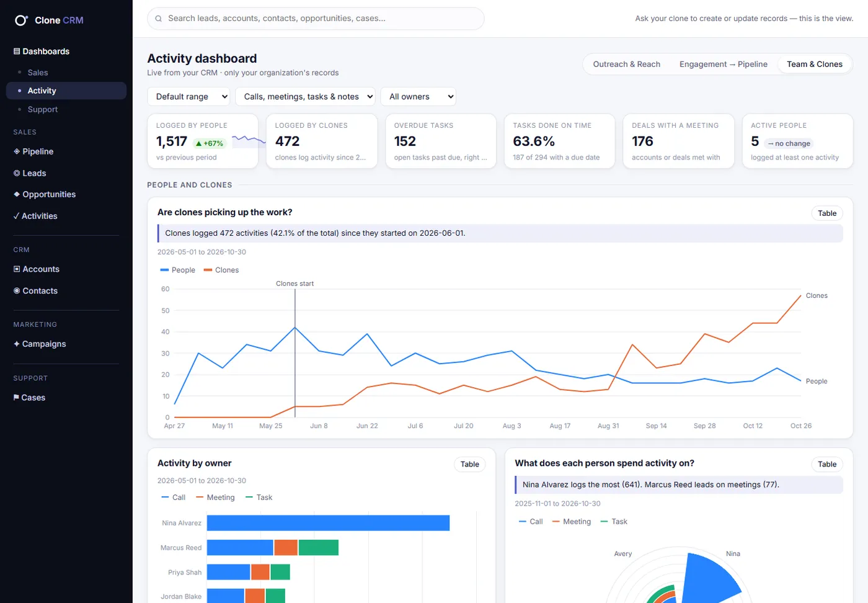Toggle Task series in person spend legend
Image resolution: width=868 pixels, height=603 pixels.
614,522
